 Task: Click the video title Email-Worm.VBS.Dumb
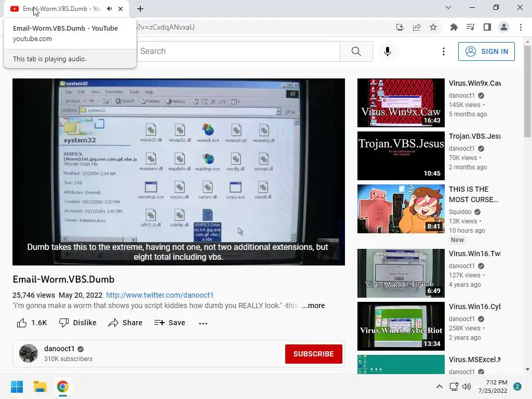63,280
